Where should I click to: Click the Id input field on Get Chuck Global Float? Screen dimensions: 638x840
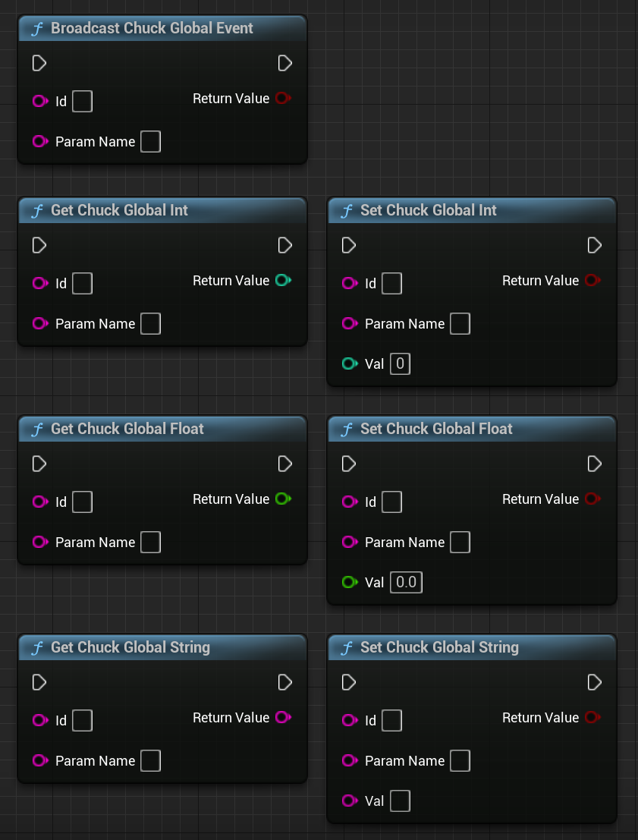coord(81,502)
